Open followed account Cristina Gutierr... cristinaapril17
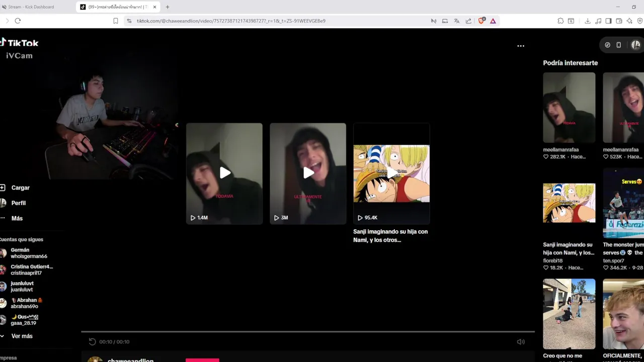Viewport: 644px width, 362px height. click(27, 269)
